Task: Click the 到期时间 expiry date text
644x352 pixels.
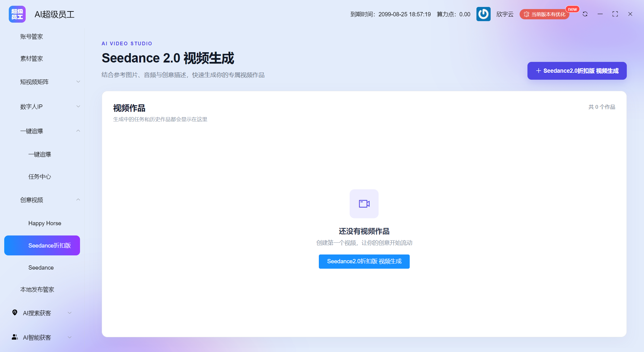Action: pos(390,14)
